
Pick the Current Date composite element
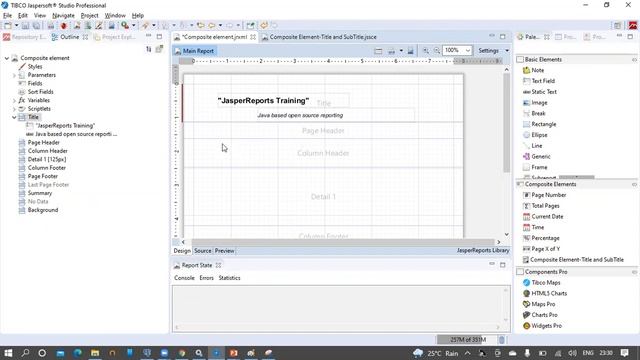[x=543, y=216]
